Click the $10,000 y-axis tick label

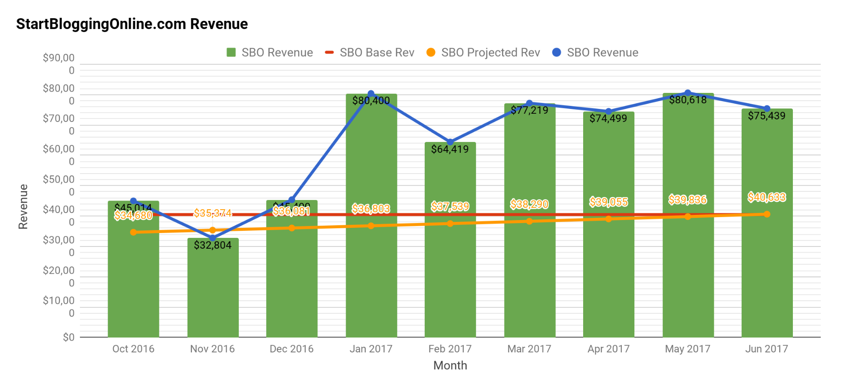pyautogui.click(x=59, y=306)
